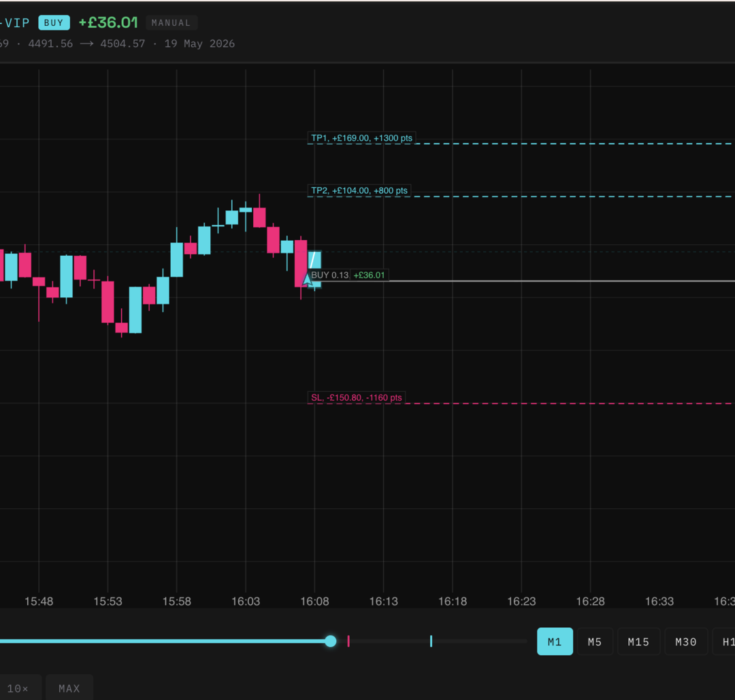Jump to the cyan timeline marker

[431, 641]
